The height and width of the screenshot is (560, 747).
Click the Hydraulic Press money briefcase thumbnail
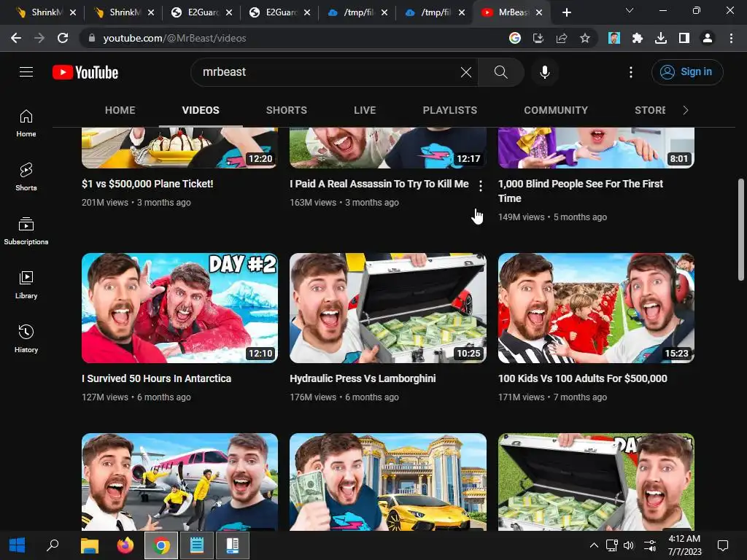point(388,308)
